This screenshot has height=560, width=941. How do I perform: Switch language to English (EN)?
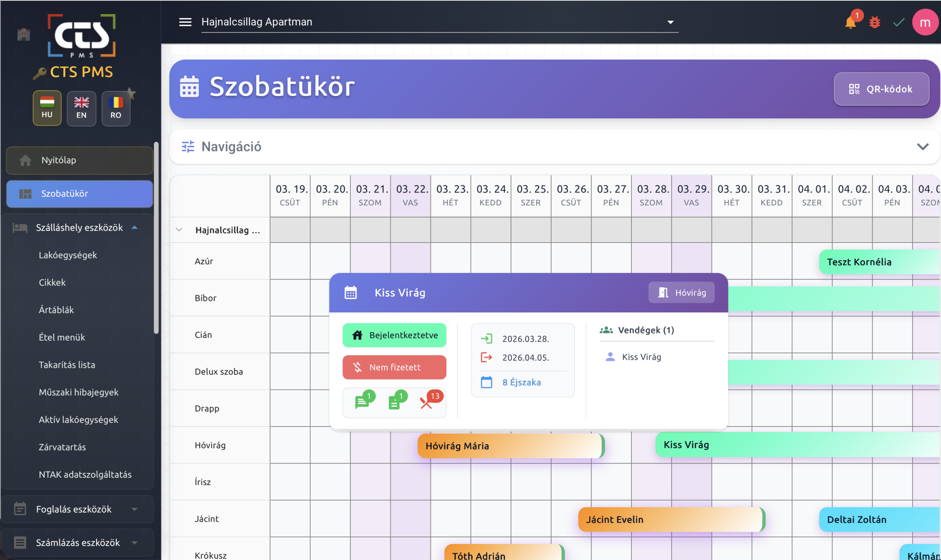[x=81, y=108]
